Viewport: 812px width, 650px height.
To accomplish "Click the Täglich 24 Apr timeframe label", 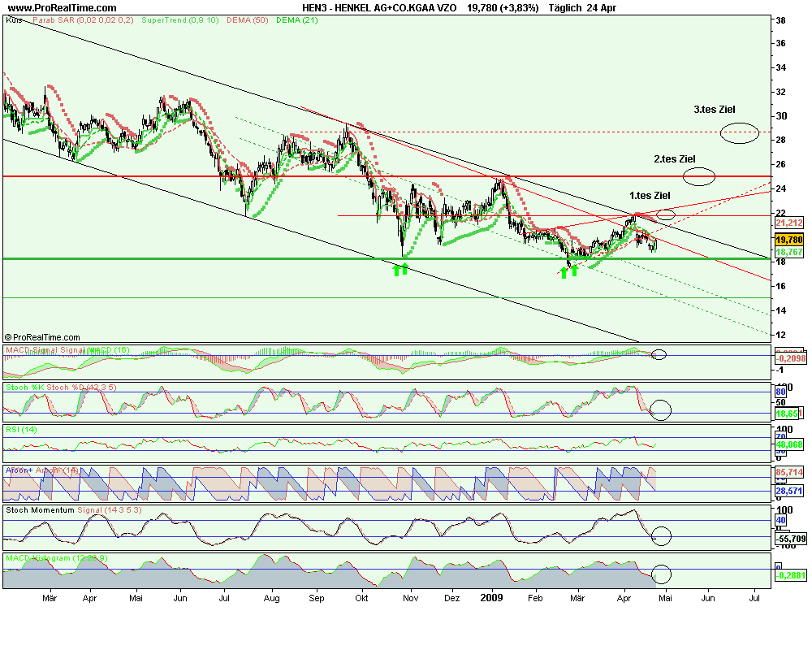I will pos(582,8).
